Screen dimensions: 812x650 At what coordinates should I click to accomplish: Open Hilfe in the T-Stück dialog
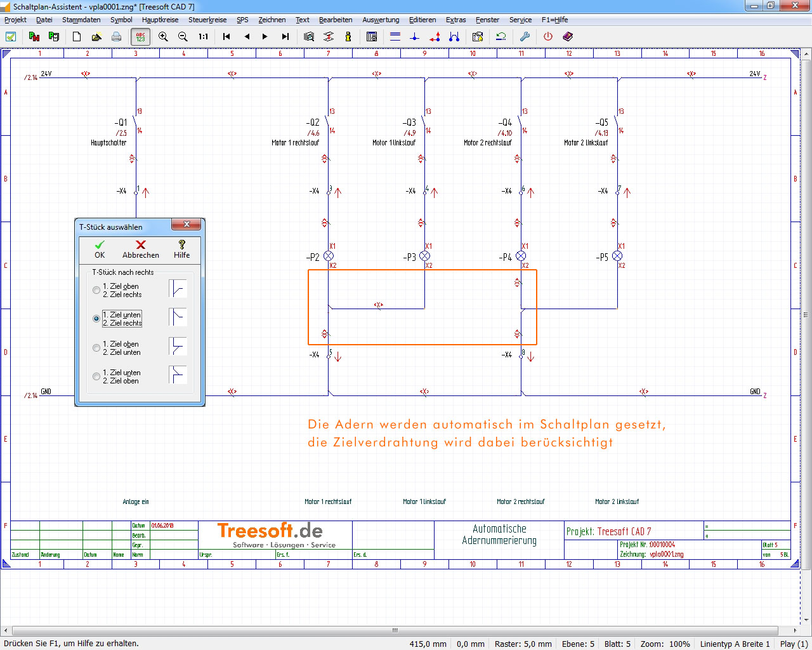tap(181, 249)
